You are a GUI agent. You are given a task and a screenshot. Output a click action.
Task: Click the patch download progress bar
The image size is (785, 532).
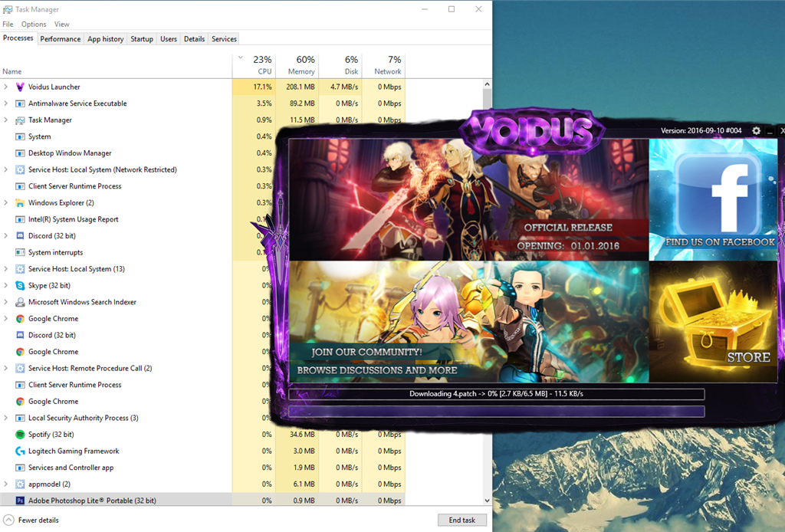497,394
